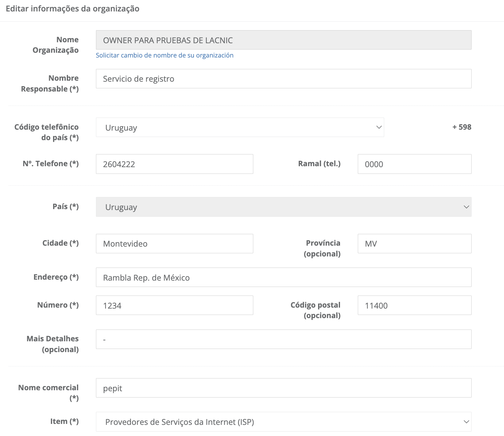Click the Código postal field showing 11400
Viewport: 504px width, 436px height.
(x=414, y=305)
